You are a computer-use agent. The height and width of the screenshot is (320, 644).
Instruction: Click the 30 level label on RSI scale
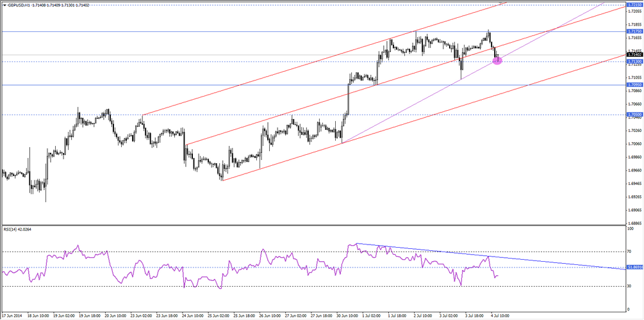click(629, 286)
